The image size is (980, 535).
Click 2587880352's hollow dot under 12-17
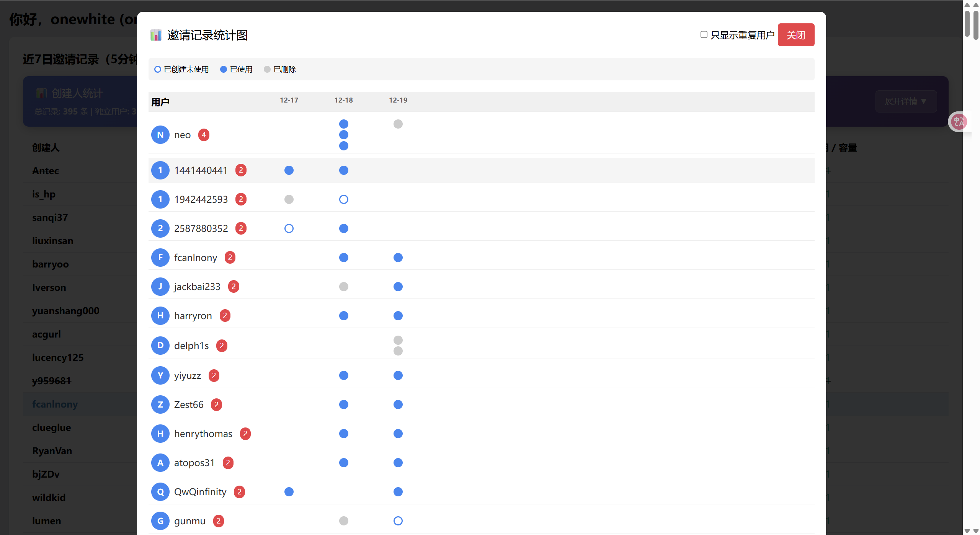289,228
